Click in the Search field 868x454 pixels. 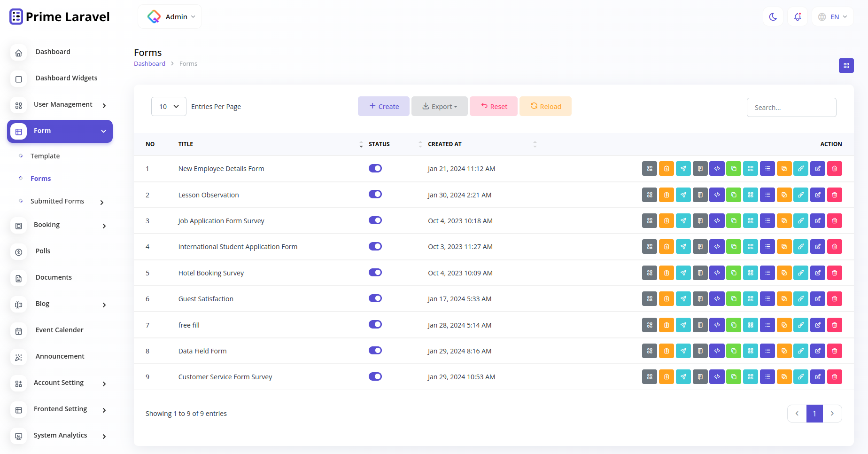pos(791,107)
